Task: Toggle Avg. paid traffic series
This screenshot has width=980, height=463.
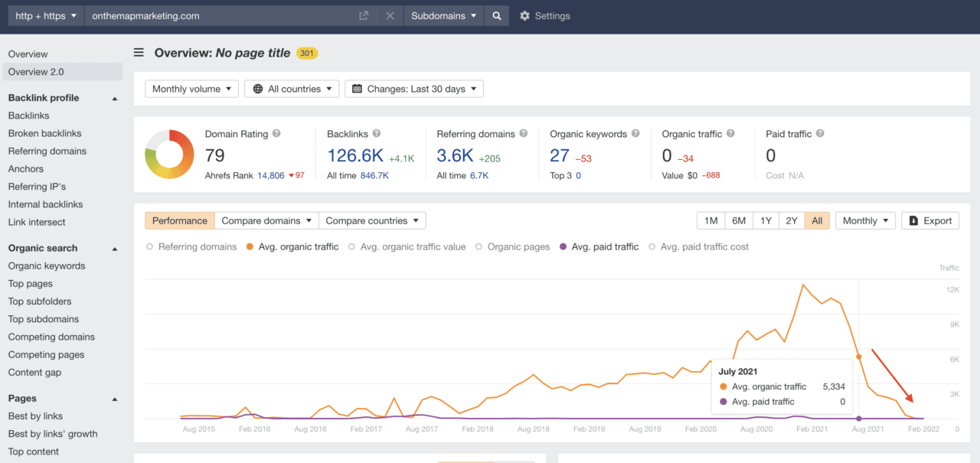Action: click(599, 247)
